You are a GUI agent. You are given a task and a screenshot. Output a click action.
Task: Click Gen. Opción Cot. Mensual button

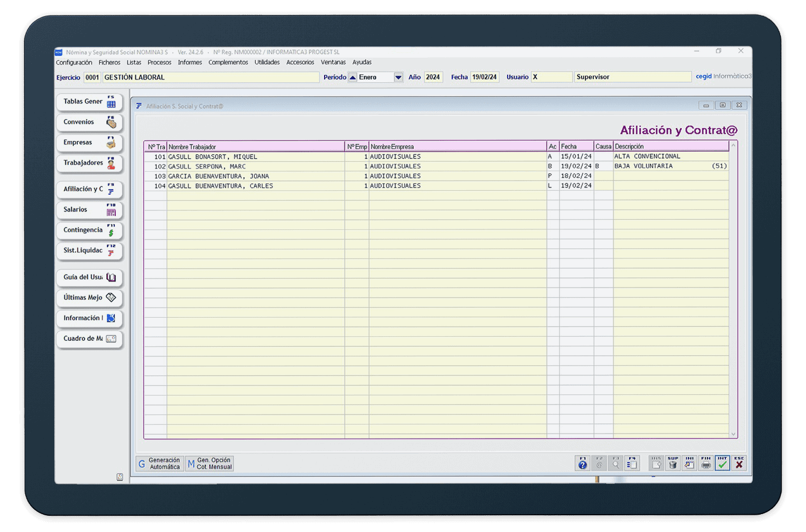[x=210, y=464]
